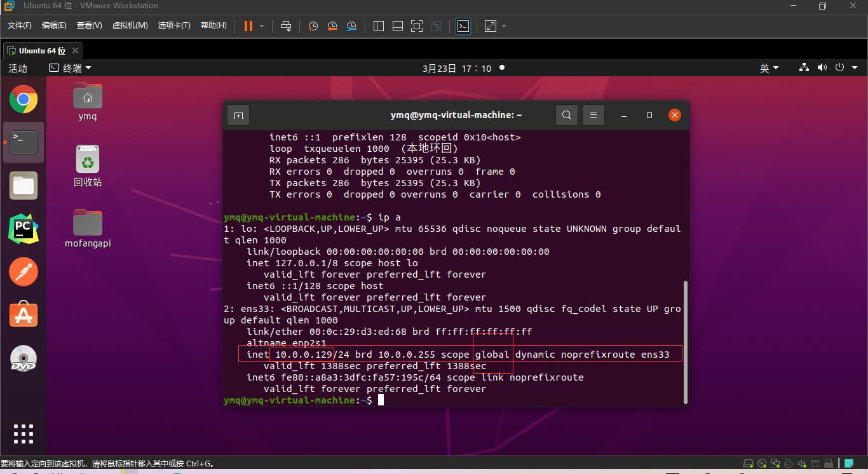This screenshot has height=474, width=868.
Task: Click the terminal search magnifier button
Action: point(566,115)
